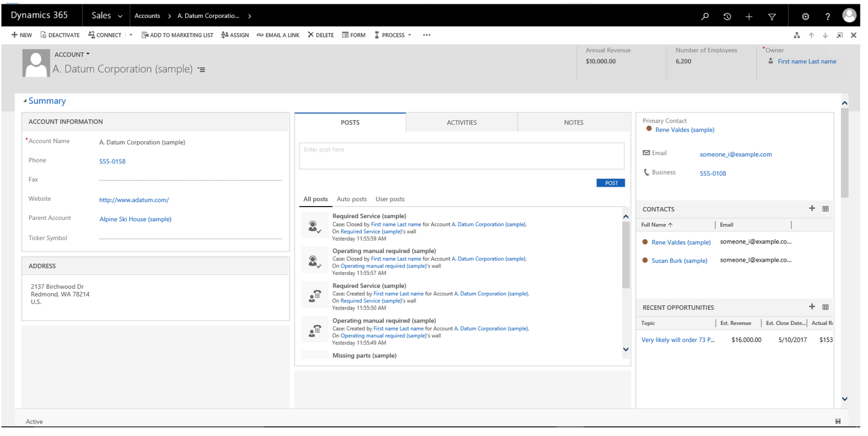The height and width of the screenshot is (436, 868).
Task: Open Alpine Ski House (sample) parent account
Action: pos(136,219)
